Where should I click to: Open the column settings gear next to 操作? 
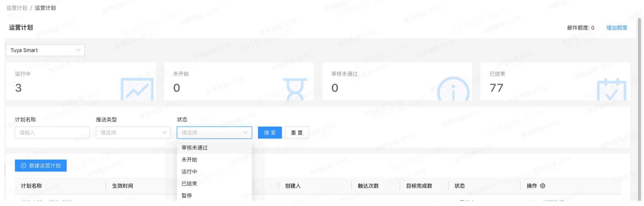coord(542,186)
